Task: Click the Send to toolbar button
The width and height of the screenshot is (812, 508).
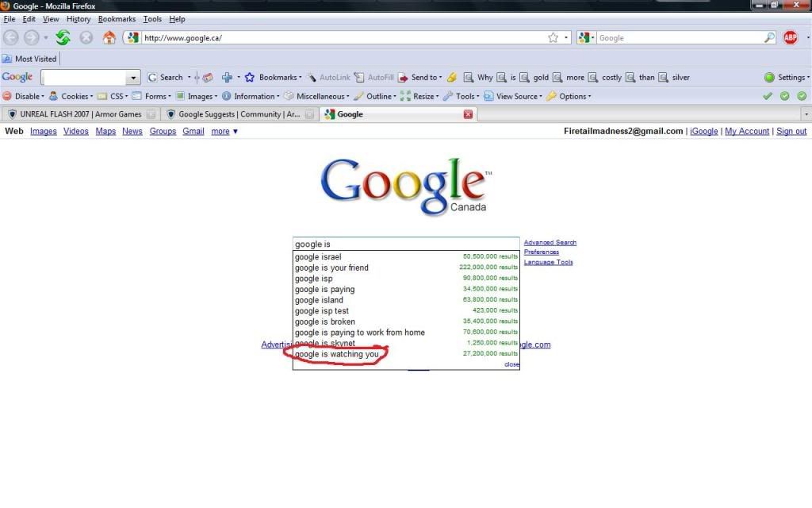Action: pos(419,77)
